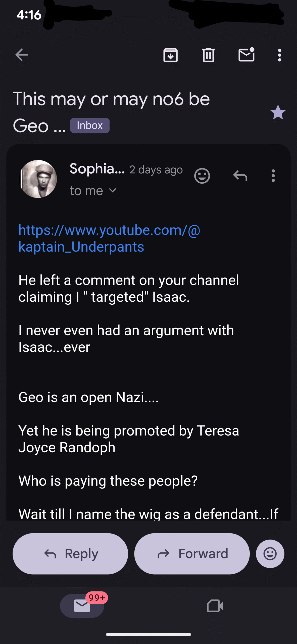Archive this email
Image resolution: width=297 pixels, height=644 pixels.
click(171, 55)
